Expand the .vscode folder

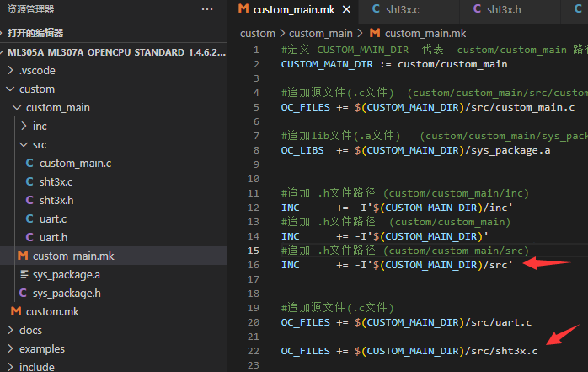tap(10, 70)
